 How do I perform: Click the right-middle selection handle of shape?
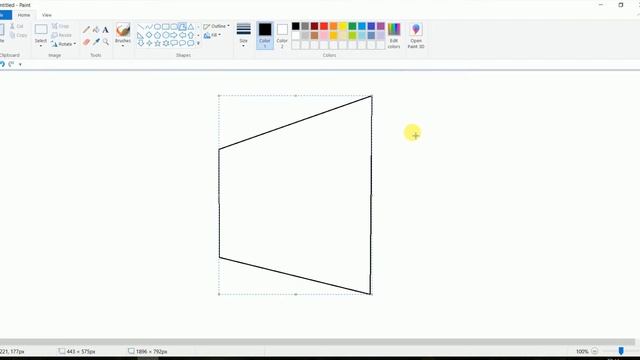[x=372, y=195]
